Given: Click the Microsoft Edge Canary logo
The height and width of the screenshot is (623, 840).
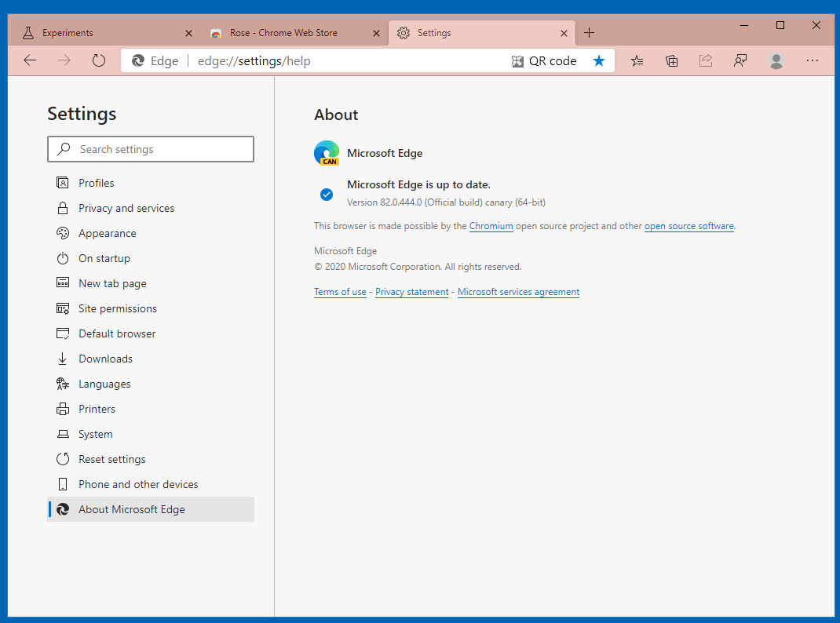Looking at the screenshot, I should (327, 153).
